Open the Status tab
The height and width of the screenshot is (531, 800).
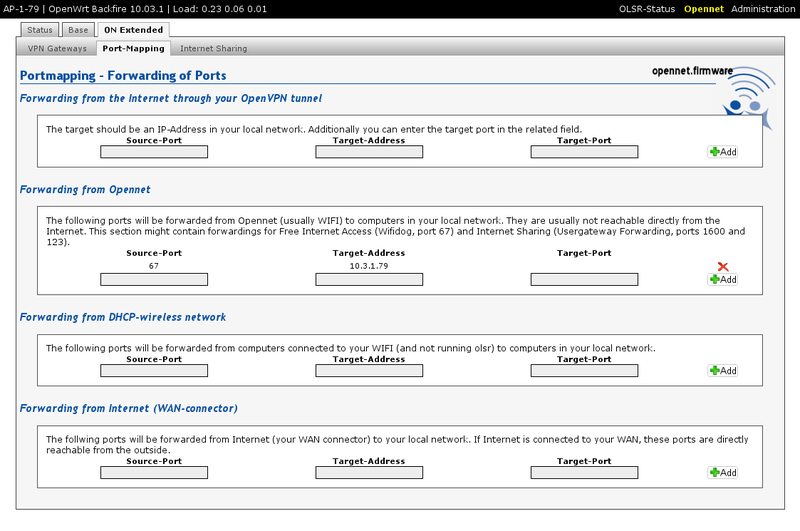tap(40, 30)
